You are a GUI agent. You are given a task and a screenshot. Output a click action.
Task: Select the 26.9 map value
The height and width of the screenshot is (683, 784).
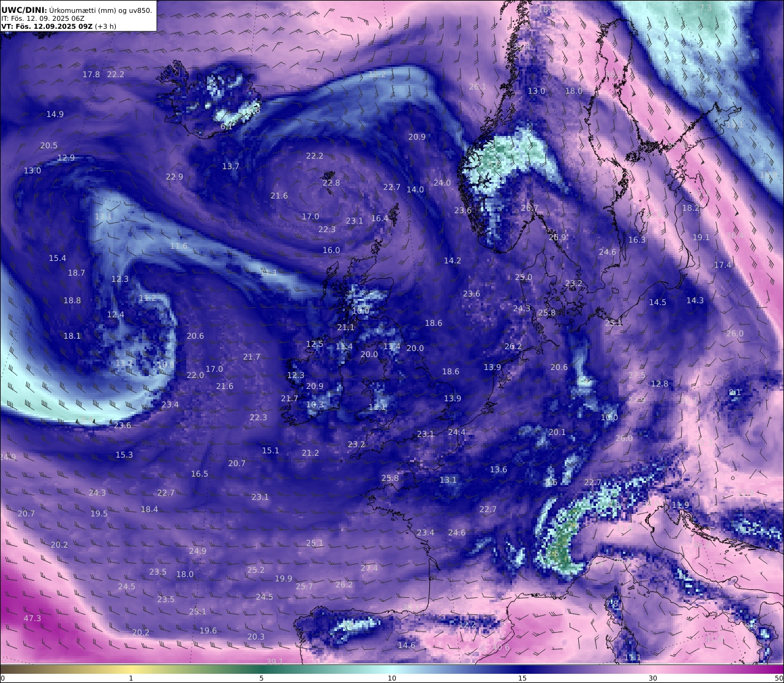tap(557, 238)
